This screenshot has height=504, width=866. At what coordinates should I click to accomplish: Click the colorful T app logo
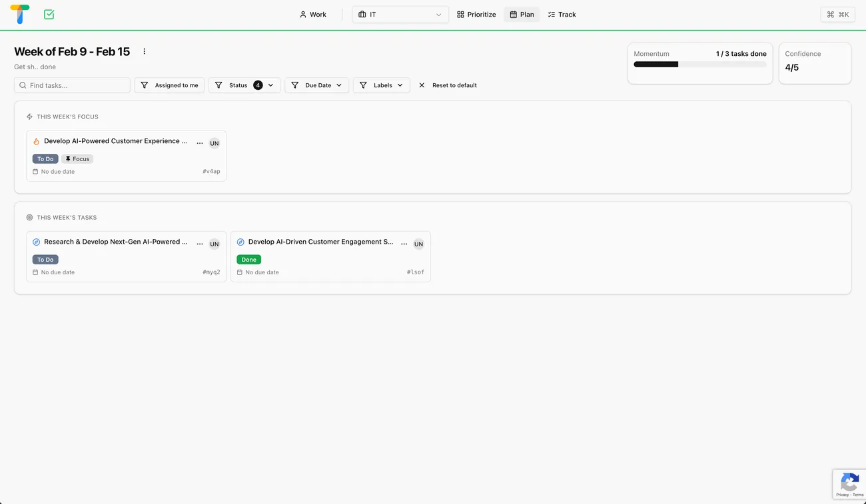20,14
